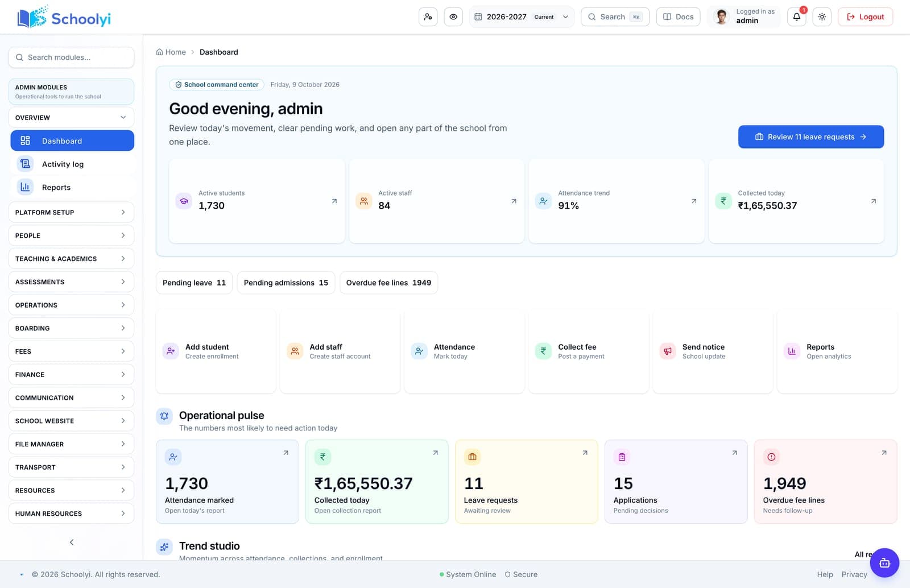Click the Pending admissions 15 chip
Screen dimensions: 910x588
coord(286,283)
